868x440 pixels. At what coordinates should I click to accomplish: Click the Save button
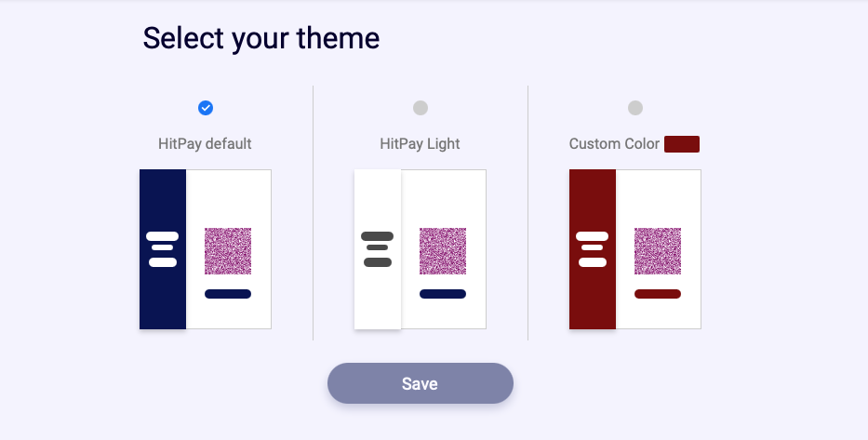[421, 383]
